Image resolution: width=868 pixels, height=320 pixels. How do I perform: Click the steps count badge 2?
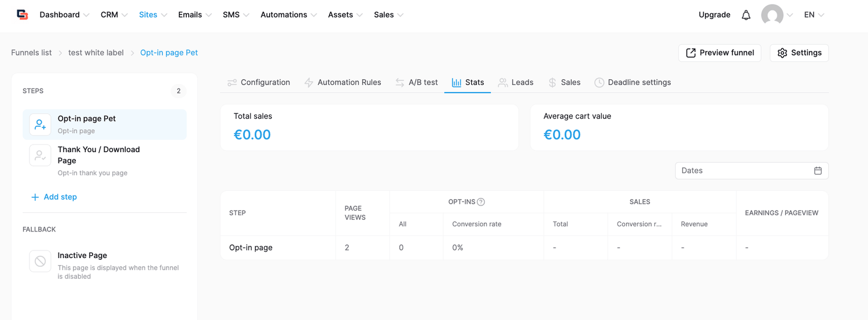click(178, 91)
